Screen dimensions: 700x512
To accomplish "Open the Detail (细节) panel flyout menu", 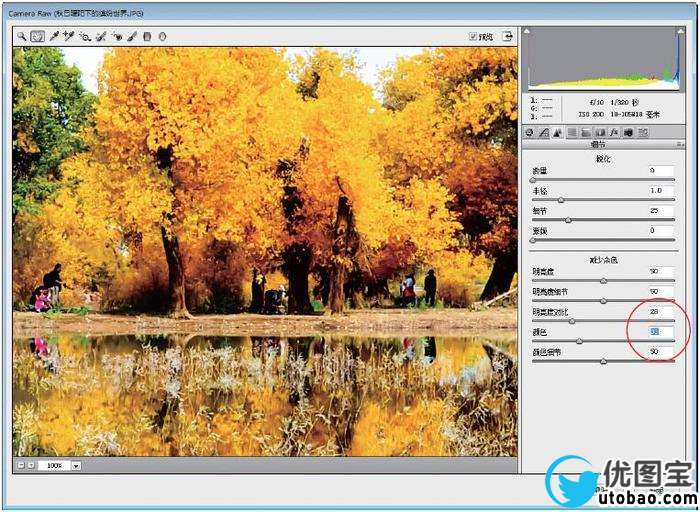I will 680,145.
